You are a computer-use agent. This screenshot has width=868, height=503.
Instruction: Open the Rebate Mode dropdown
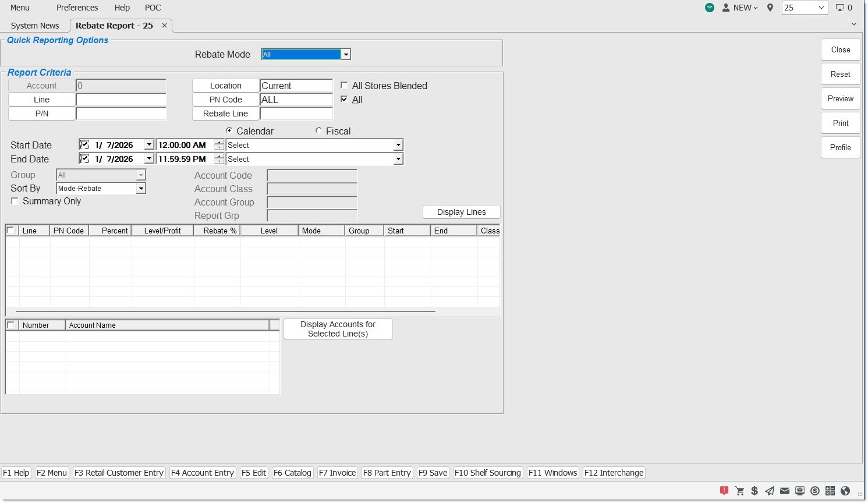click(x=346, y=54)
